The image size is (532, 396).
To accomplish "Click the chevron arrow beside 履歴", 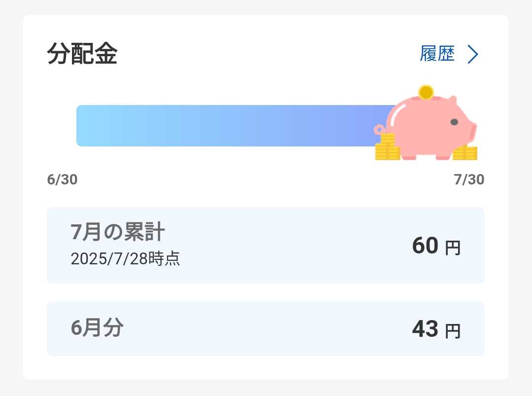I will tap(473, 54).
